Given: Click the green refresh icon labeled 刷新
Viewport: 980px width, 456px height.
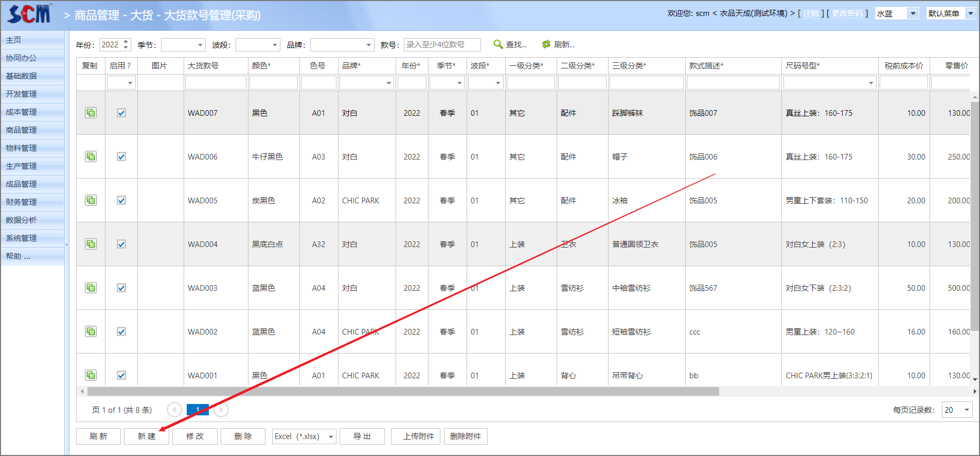Looking at the screenshot, I should click(x=546, y=45).
